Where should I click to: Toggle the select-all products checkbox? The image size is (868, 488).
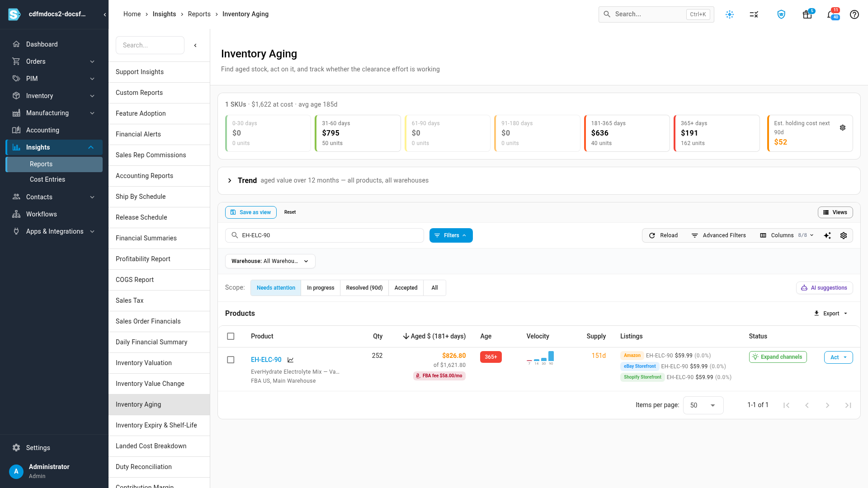tap(231, 336)
